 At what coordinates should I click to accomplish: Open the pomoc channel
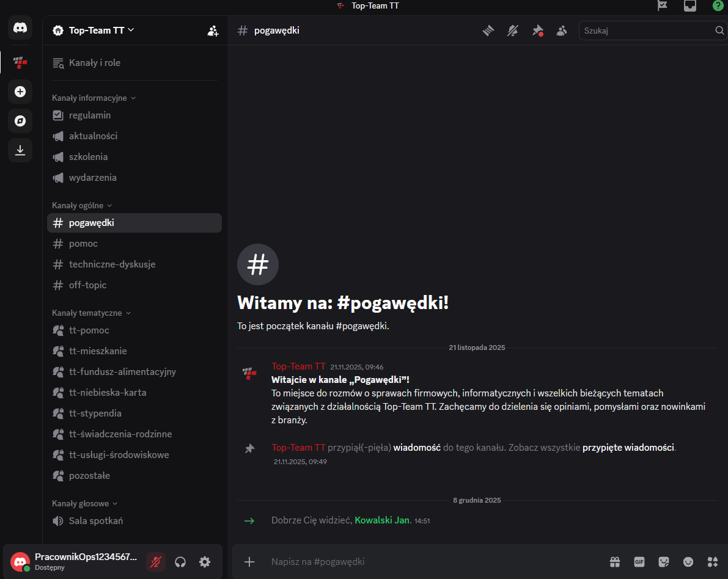coord(134,244)
